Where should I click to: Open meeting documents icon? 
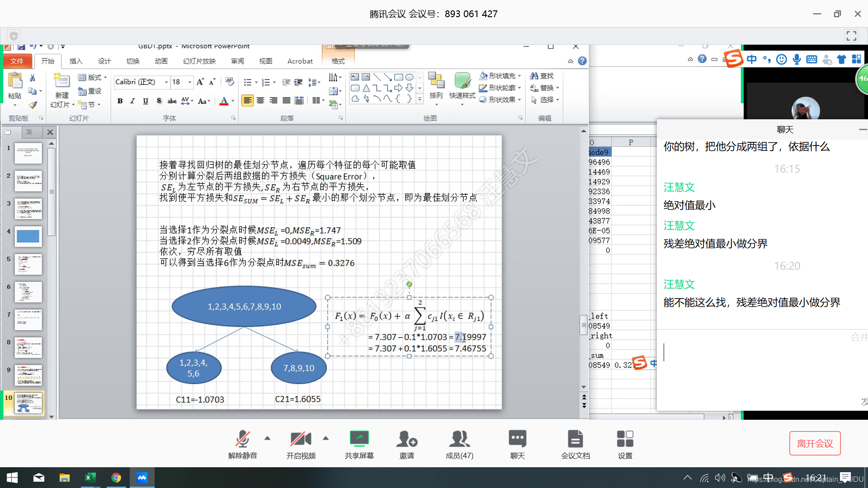point(575,445)
